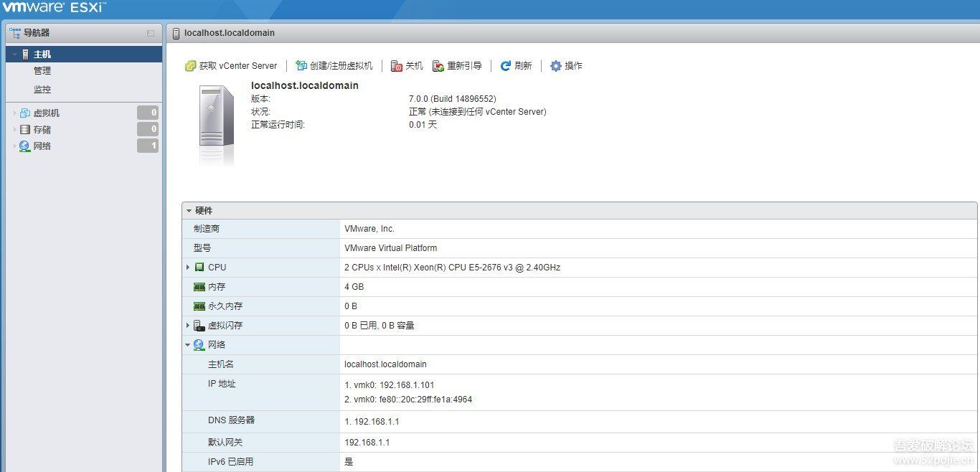Screen dimensions: 980x472
Task: Click the vmk0 fe80 IPv6 address
Action: [x=408, y=400]
